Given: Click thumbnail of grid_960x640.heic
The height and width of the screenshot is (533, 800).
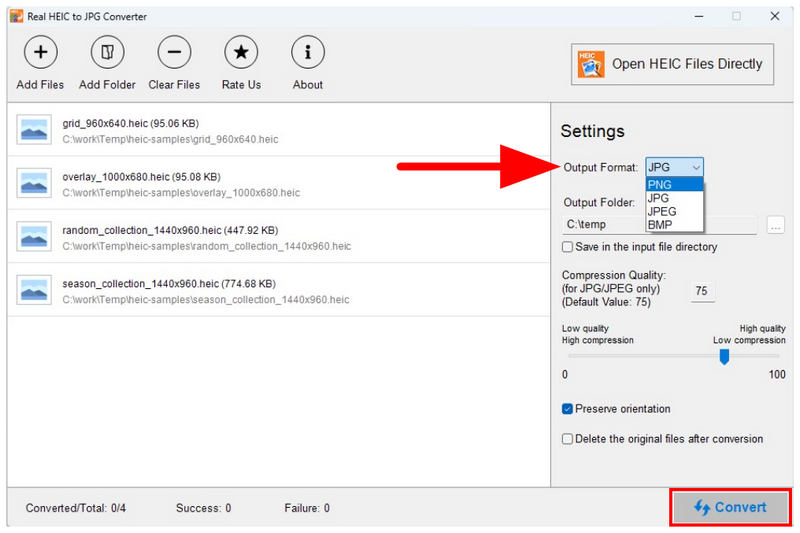Looking at the screenshot, I should 34,130.
